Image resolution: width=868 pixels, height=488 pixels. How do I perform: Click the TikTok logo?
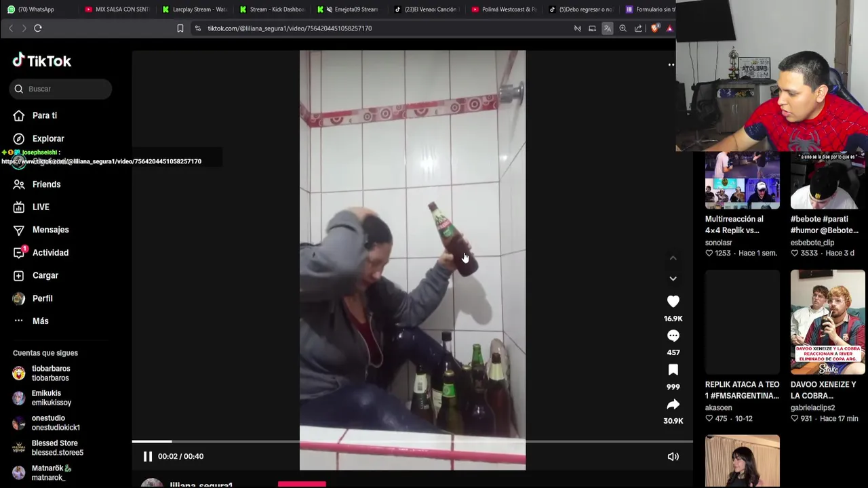pos(41,61)
